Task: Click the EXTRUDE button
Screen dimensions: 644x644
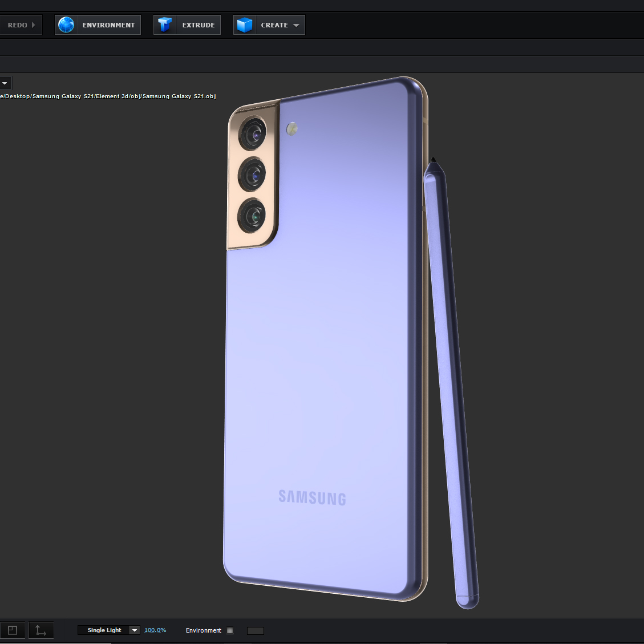Action: tap(187, 25)
